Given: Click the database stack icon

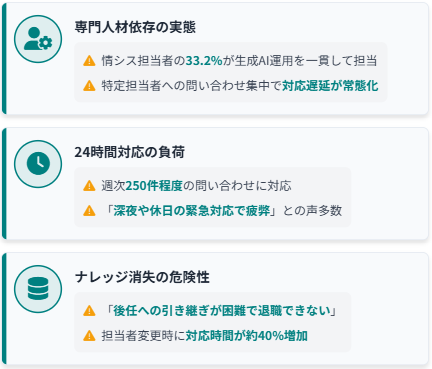Looking at the screenshot, I should coord(38,289).
